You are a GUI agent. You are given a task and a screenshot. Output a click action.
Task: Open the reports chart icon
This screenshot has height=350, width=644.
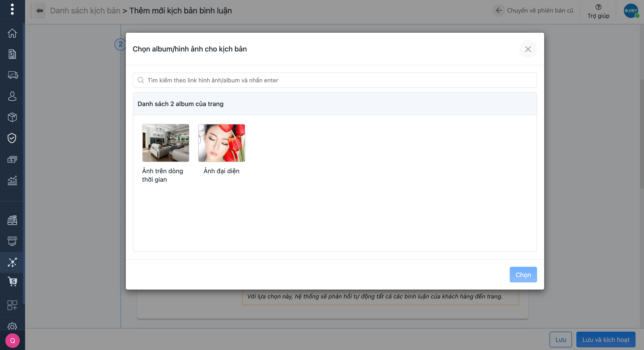click(12, 180)
